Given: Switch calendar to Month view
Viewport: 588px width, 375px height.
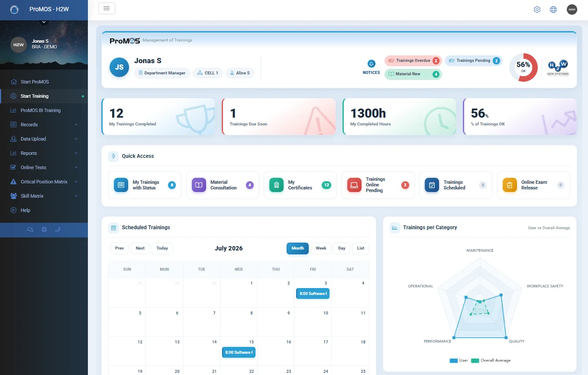Looking at the screenshot, I should (297, 248).
